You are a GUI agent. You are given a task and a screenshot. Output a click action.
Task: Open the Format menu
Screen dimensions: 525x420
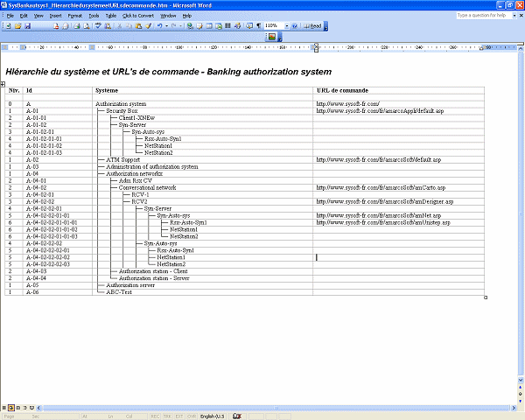click(74, 16)
